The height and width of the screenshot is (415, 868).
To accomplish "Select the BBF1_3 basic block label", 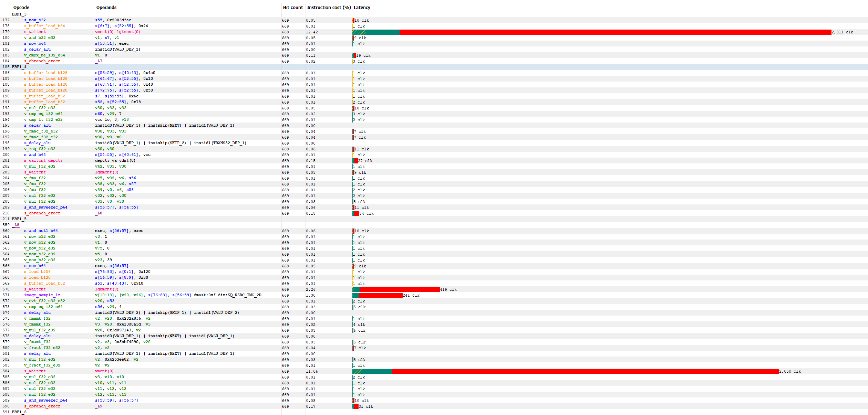I will [x=19, y=14].
